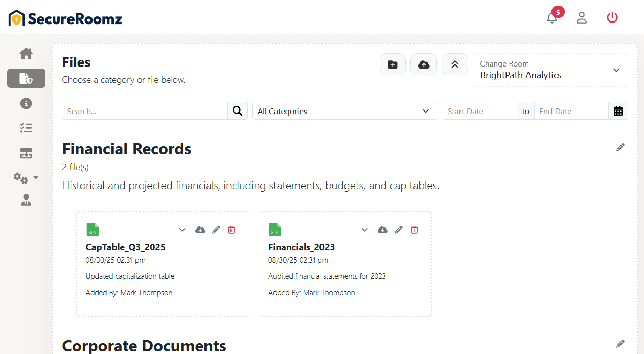
Task: Go to Home in the sidebar
Action: (x=26, y=53)
